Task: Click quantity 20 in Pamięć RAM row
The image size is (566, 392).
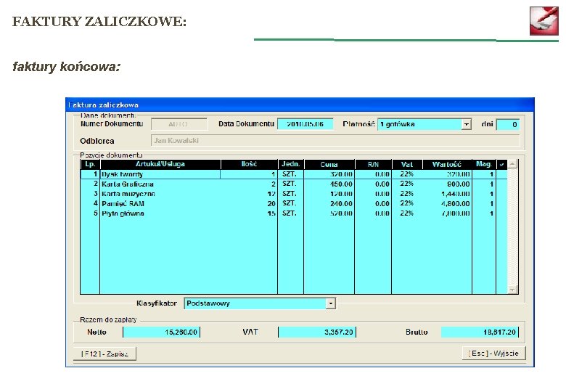Action: (x=249, y=203)
